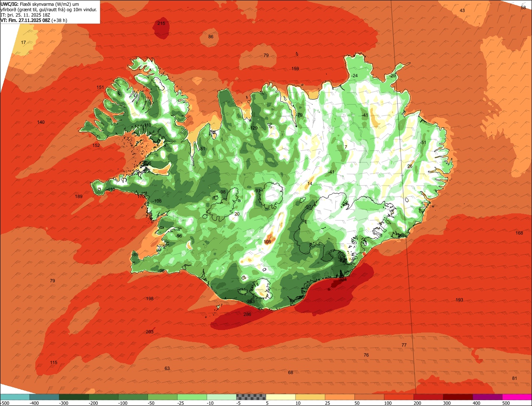
Task: Click the offshore value 140
Action: pos(41,122)
